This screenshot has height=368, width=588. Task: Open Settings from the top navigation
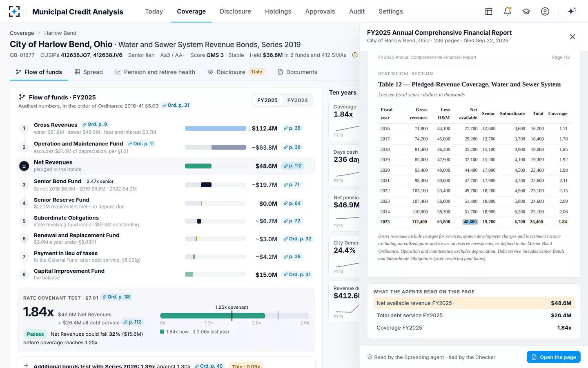391,11
